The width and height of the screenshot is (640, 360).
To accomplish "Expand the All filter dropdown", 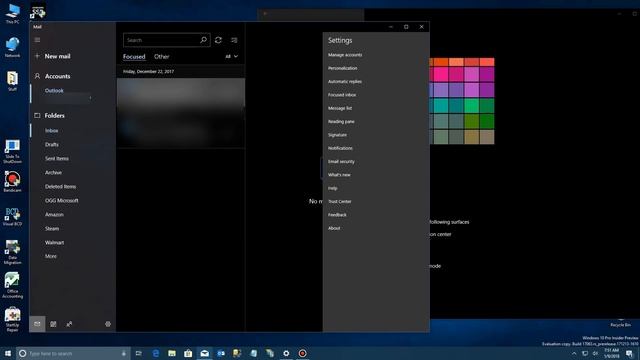I will pyautogui.click(x=231, y=56).
